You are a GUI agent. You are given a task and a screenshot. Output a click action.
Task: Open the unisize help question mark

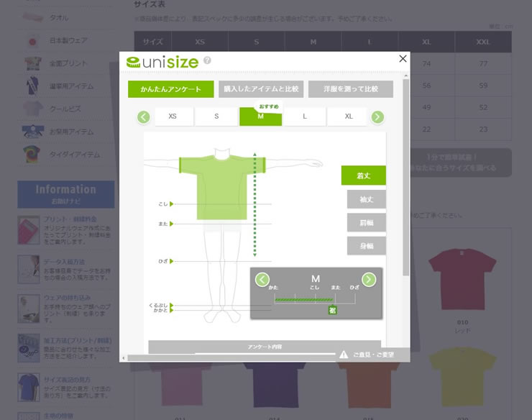(207, 60)
